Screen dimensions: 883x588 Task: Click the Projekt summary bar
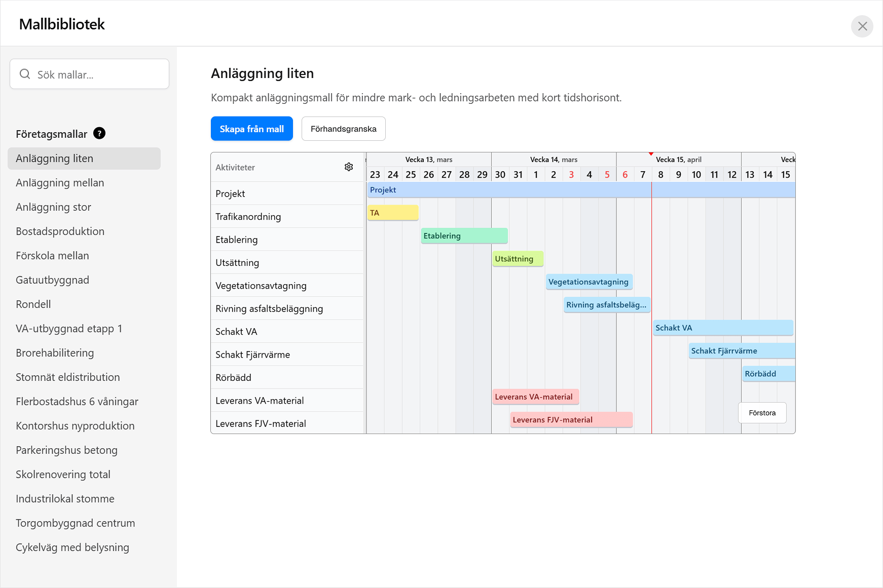tap(558, 190)
